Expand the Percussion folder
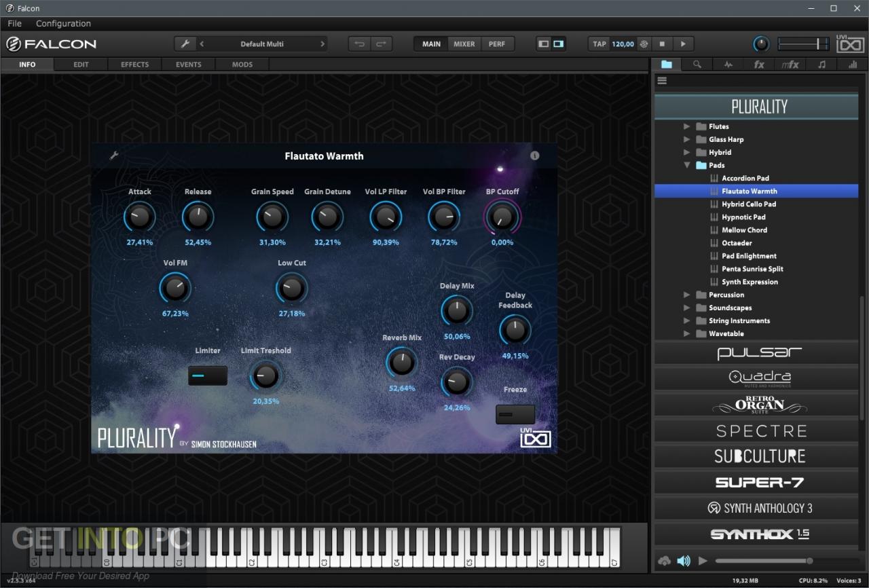The image size is (869, 588). tap(686, 295)
